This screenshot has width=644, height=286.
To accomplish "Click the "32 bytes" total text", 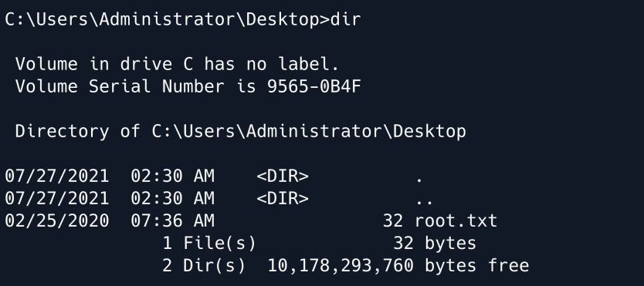I will (x=435, y=243).
